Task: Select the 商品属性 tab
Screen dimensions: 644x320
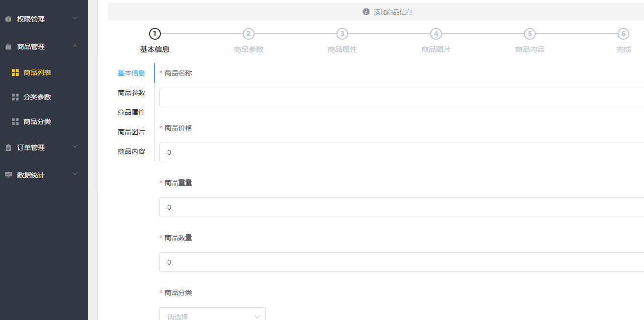Action: (x=131, y=112)
